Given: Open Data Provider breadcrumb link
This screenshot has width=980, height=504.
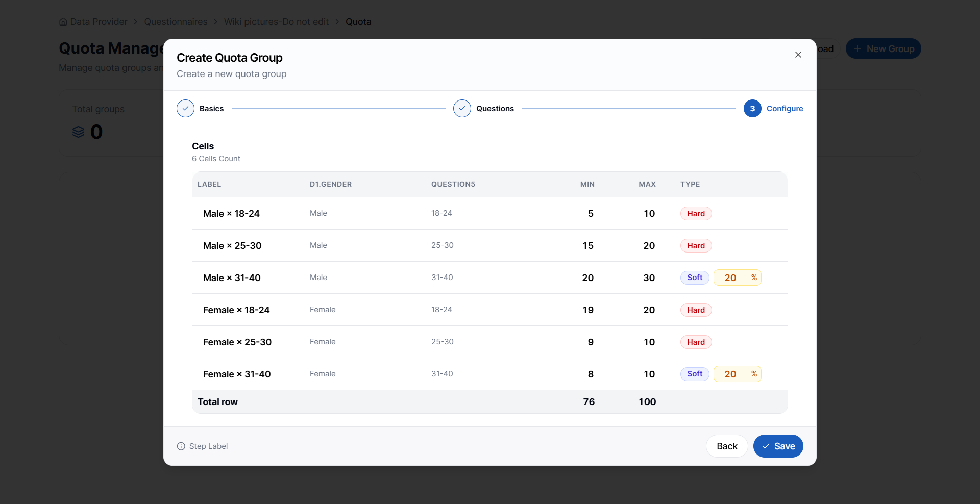Looking at the screenshot, I should [99, 22].
